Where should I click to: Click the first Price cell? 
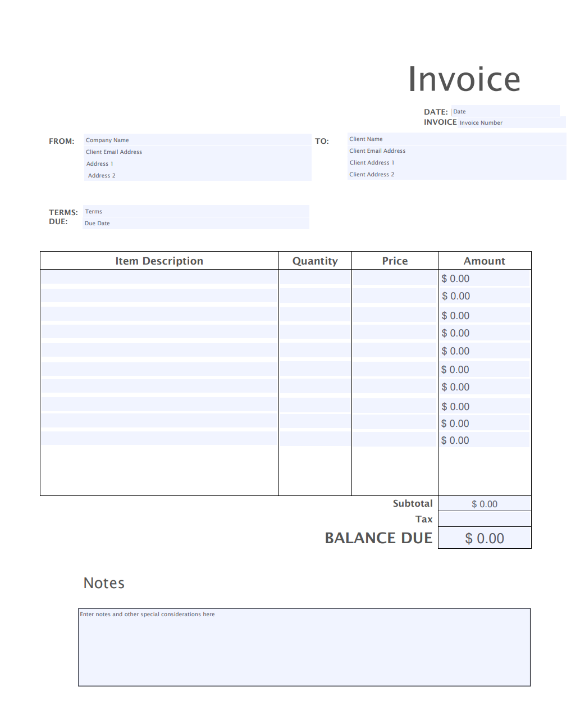(394, 277)
